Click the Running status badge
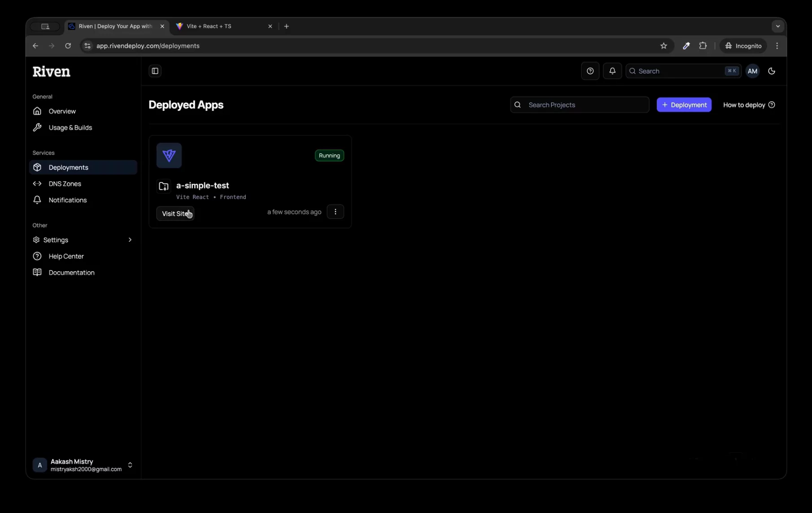The height and width of the screenshot is (513, 812). [329, 156]
